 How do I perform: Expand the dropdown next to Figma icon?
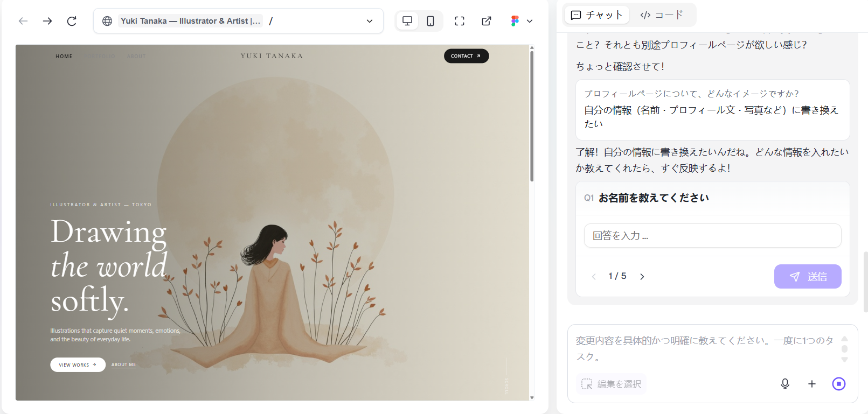pos(530,21)
